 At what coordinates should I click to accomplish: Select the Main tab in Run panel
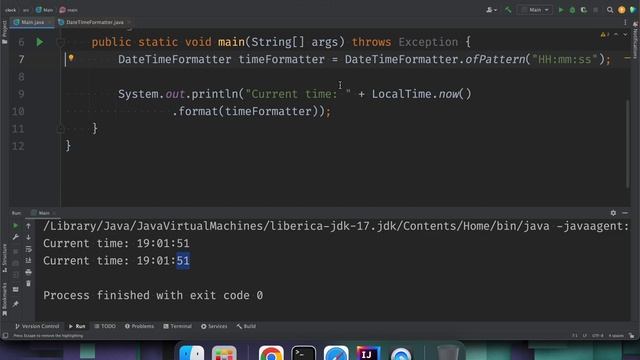[x=43, y=213]
